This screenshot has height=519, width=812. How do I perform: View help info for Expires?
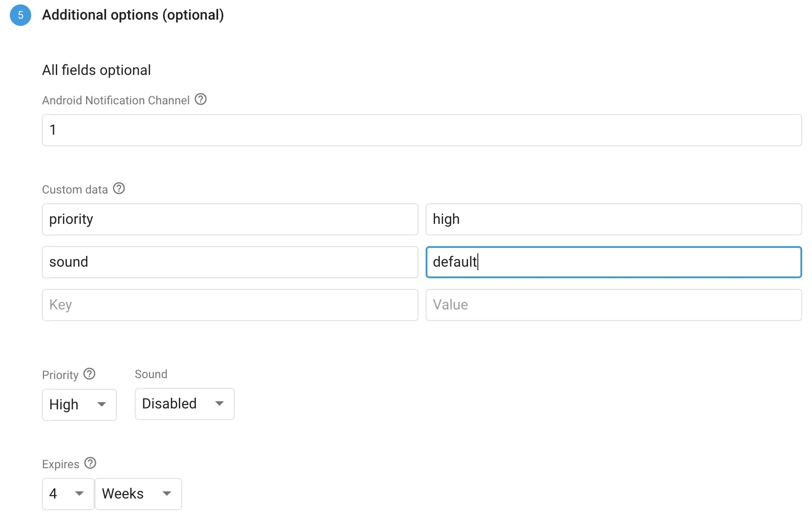point(90,463)
